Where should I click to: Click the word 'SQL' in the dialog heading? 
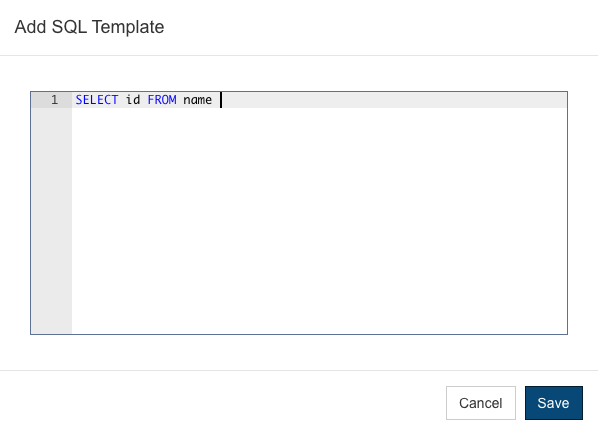pos(69,27)
